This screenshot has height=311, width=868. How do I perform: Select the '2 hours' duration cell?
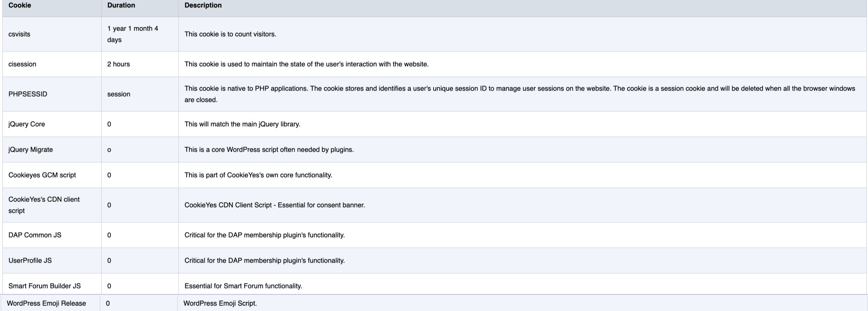(x=119, y=64)
